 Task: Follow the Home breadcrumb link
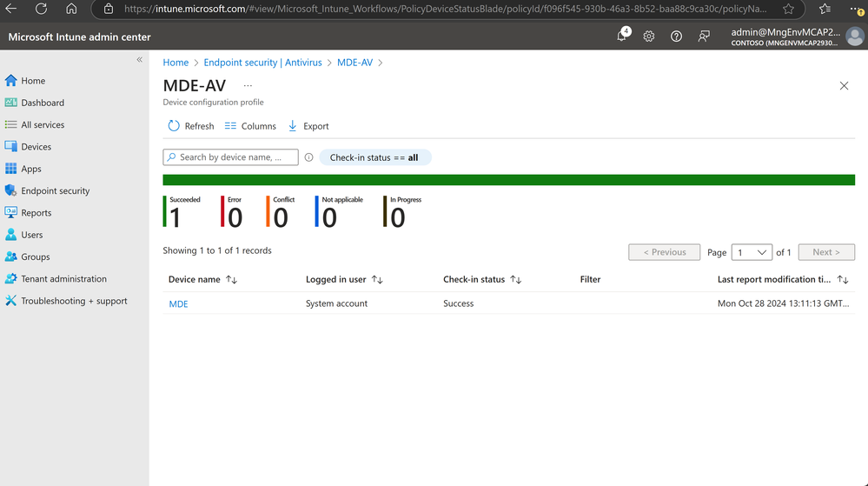[176, 63]
